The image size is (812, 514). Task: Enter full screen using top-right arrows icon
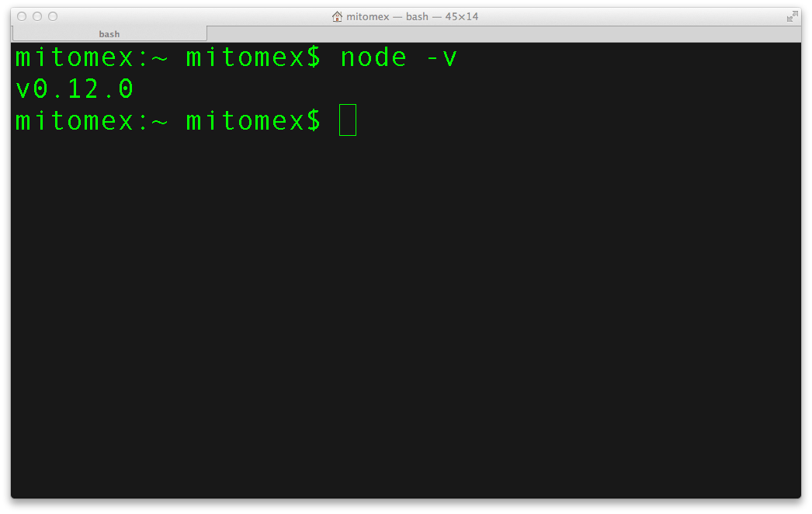[792, 16]
